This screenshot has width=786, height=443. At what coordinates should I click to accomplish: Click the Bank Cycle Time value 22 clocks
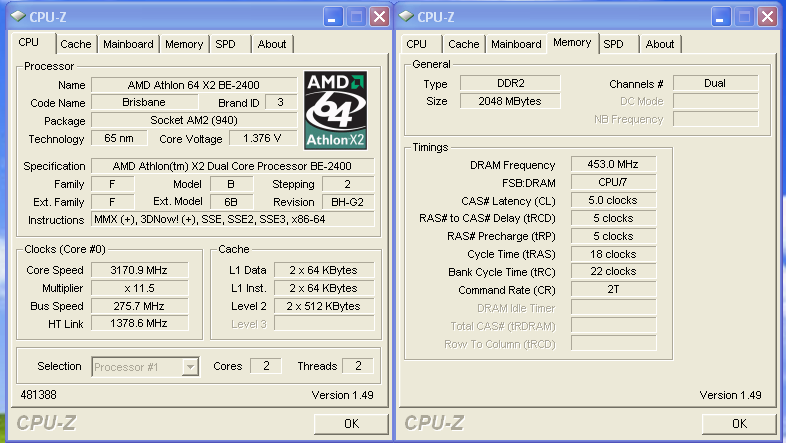click(613, 271)
